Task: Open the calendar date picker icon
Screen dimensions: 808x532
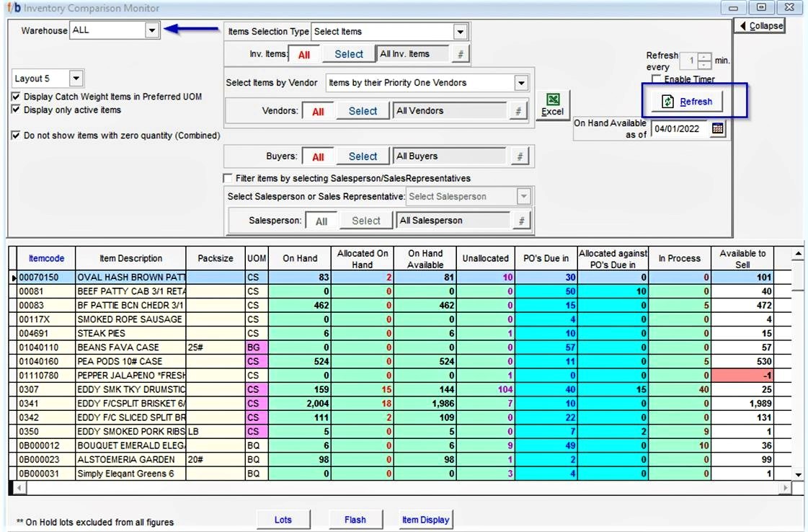Action: point(718,128)
